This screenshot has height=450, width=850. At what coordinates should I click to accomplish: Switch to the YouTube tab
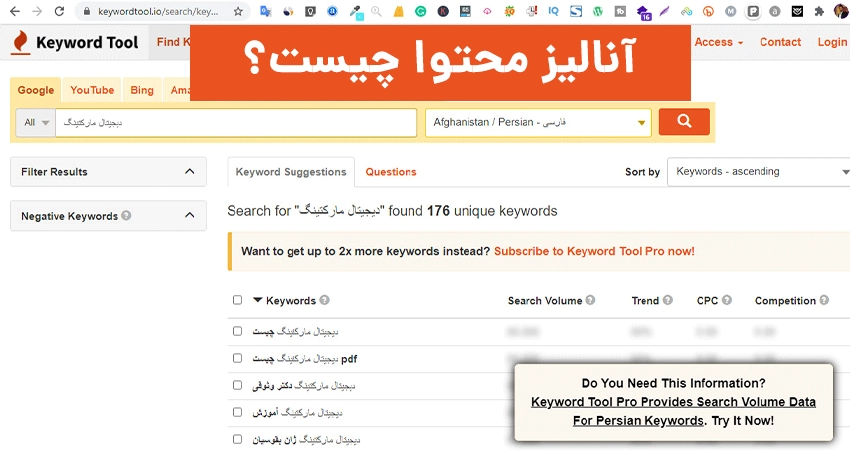(92, 91)
